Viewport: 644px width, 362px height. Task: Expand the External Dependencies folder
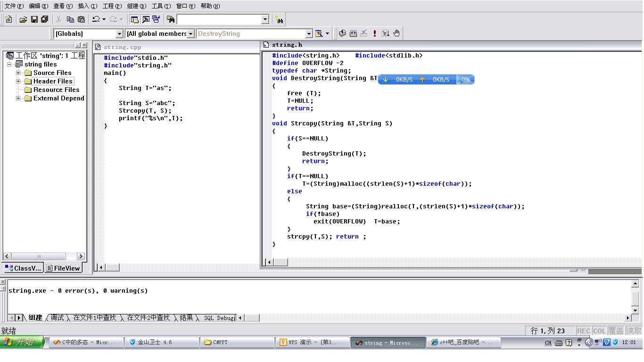point(18,99)
